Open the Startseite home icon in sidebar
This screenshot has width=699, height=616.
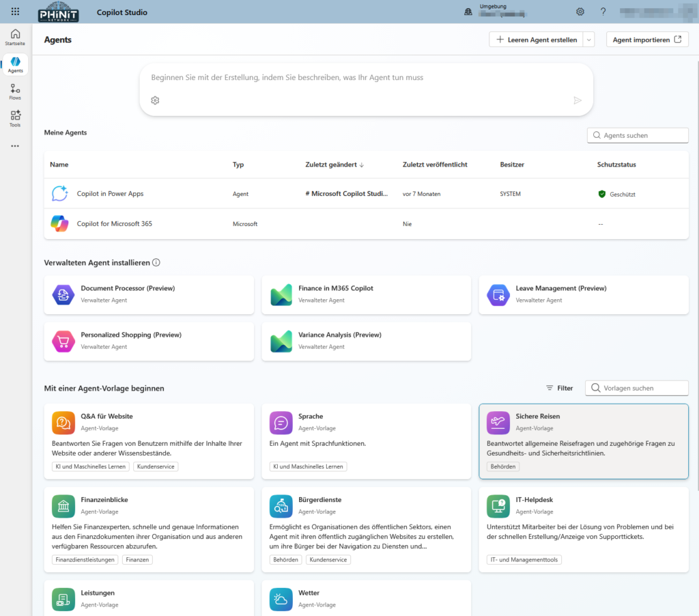[15, 37]
